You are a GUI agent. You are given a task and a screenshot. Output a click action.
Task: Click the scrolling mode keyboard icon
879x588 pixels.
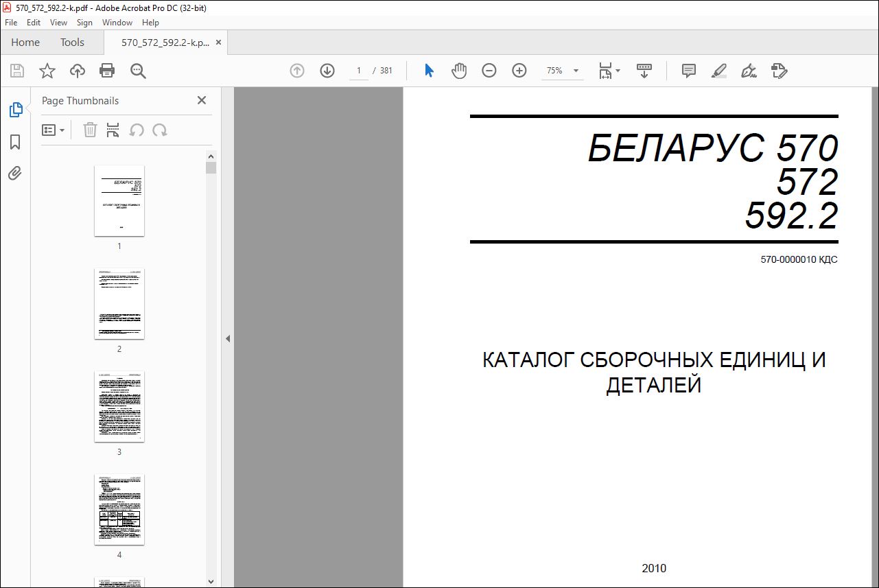644,71
